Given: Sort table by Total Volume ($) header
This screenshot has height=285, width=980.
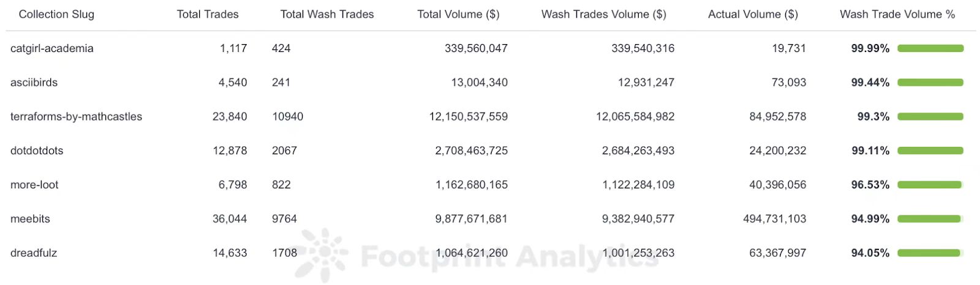Looking at the screenshot, I should click(x=458, y=14).
